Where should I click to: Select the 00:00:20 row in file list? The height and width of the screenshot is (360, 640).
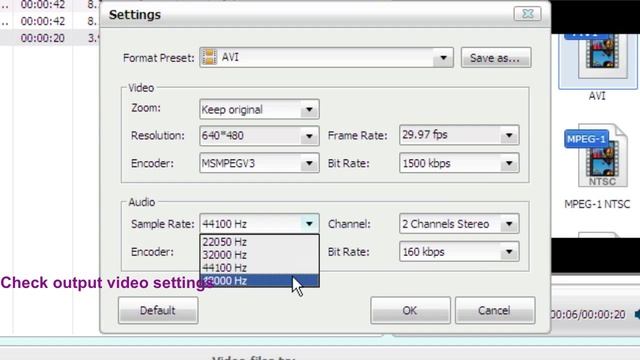(x=50, y=38)
